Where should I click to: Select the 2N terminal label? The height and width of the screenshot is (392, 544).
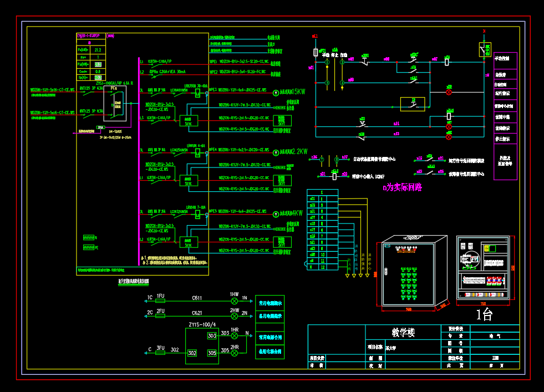coord(245,313)
